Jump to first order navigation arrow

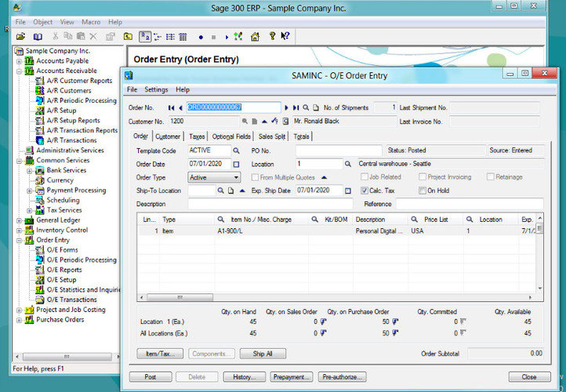point(171,107)
